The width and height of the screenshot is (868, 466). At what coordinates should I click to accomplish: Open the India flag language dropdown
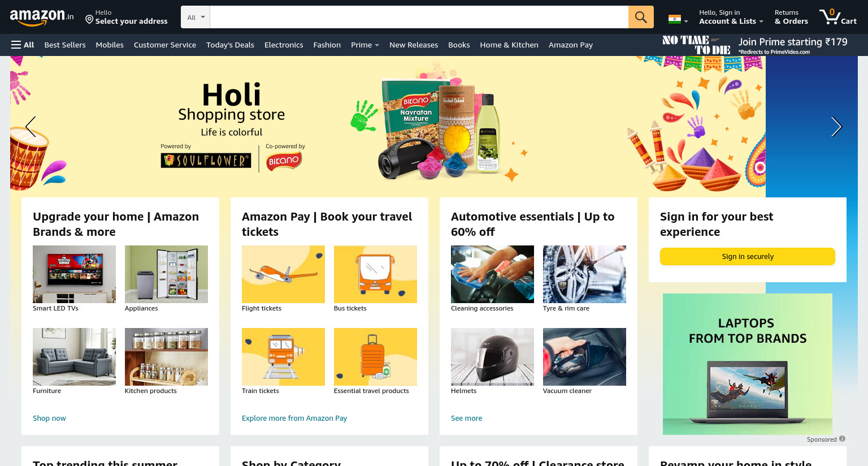click(678, 20)
